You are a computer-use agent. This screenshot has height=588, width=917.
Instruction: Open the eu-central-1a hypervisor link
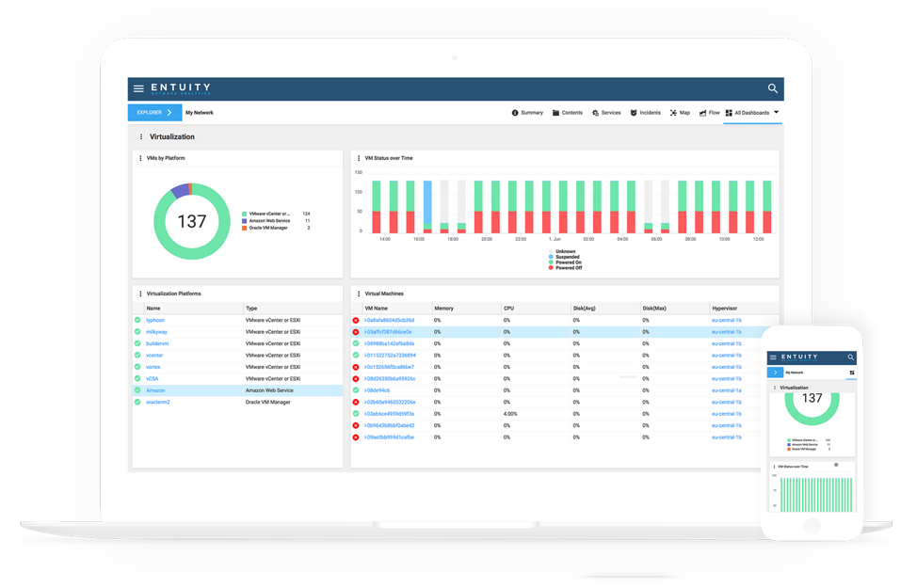coord(726,390)
